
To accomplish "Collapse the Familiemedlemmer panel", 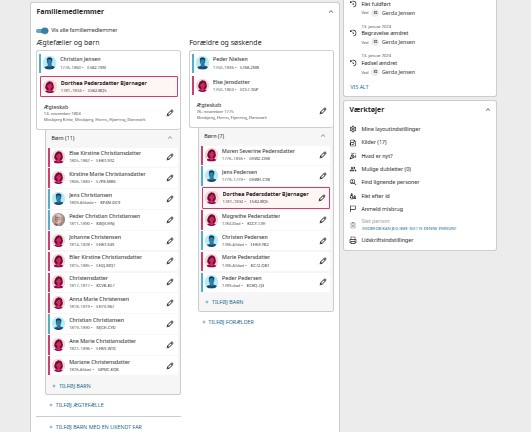I will 331,12.
